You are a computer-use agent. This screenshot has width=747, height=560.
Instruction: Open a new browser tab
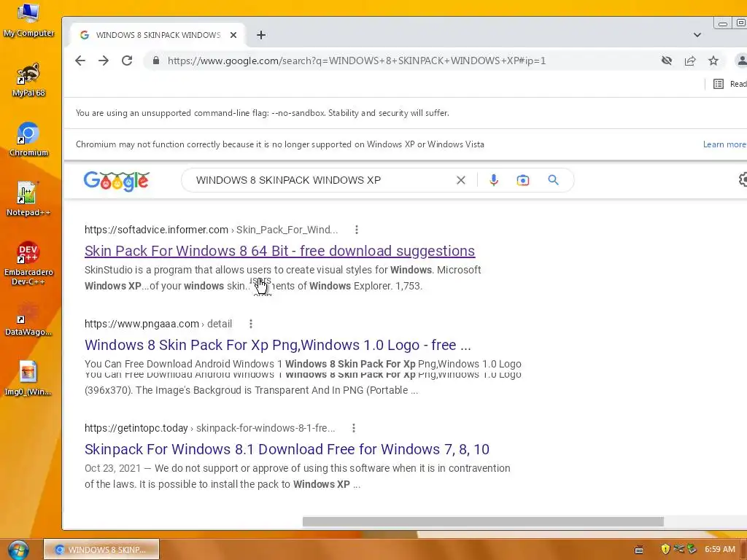[261, 35]
